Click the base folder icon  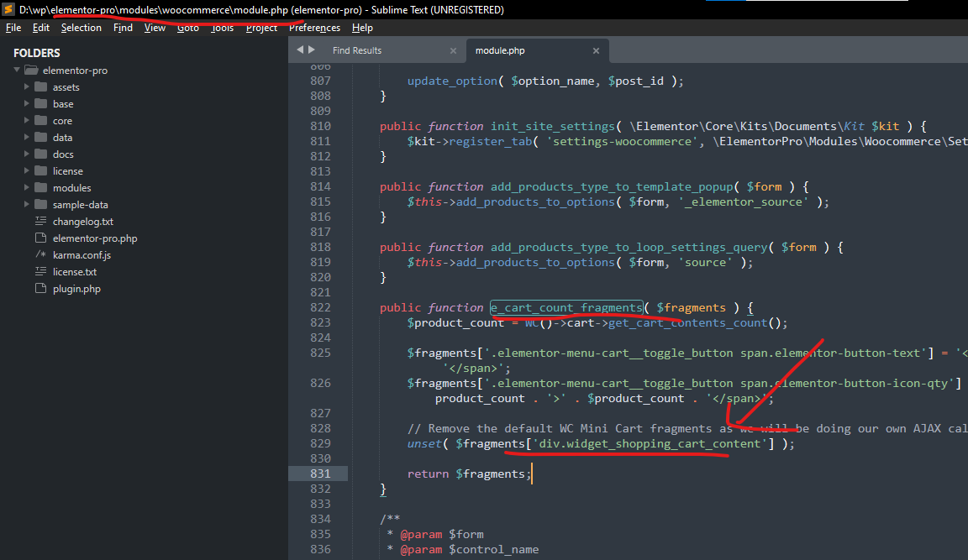pos(40,103)
